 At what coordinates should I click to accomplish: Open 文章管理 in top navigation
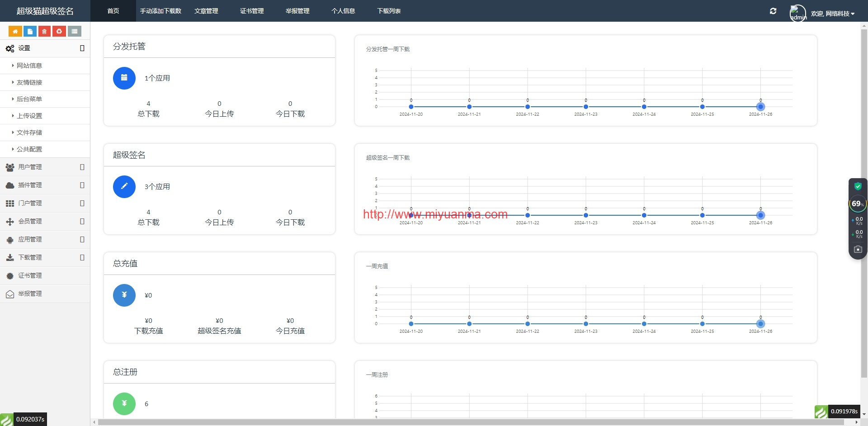coord(206,11)
